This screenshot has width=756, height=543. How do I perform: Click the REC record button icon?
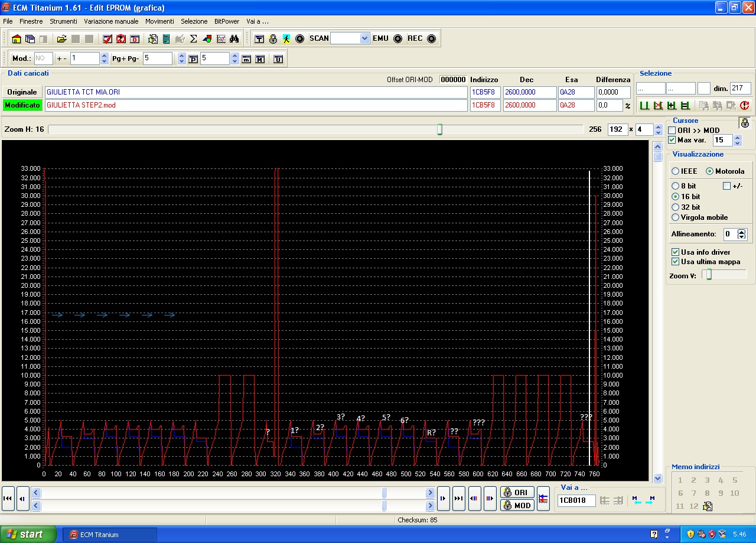coord(431,39)
